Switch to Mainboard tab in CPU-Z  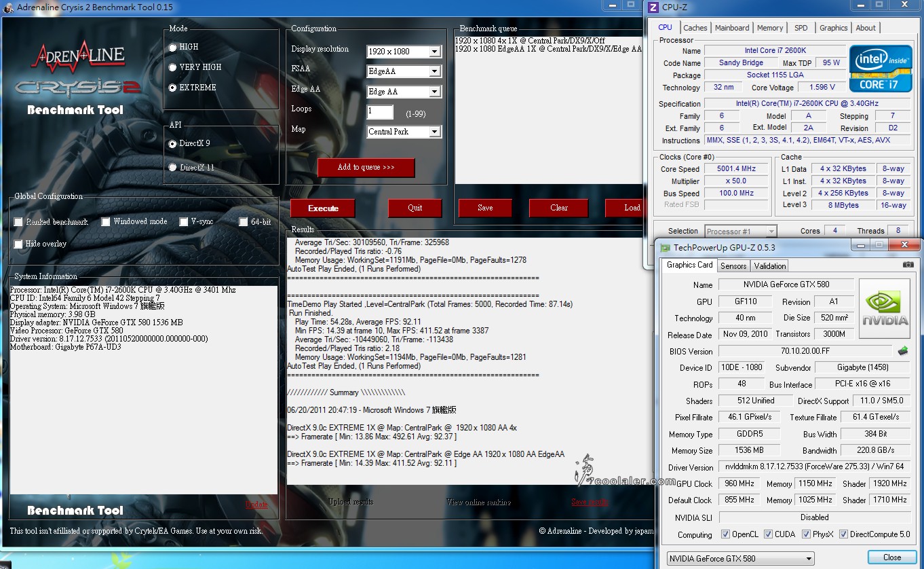(x=732, y=28)
